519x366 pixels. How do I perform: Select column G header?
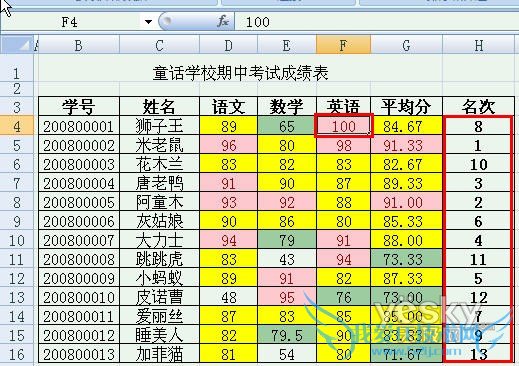click(x=406, y=45)
